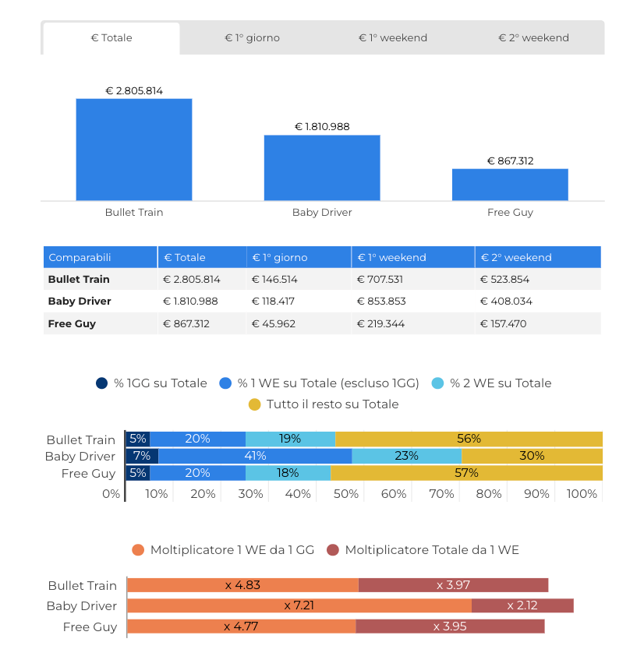Toggle Moltiplicatore Totale da 1 WE legend dot
This screenshot has height=667, width=644.
click(332, 550)
